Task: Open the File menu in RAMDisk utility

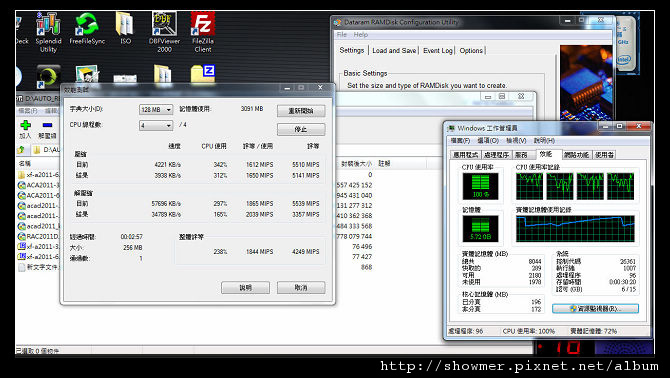Action: [342, 35]
